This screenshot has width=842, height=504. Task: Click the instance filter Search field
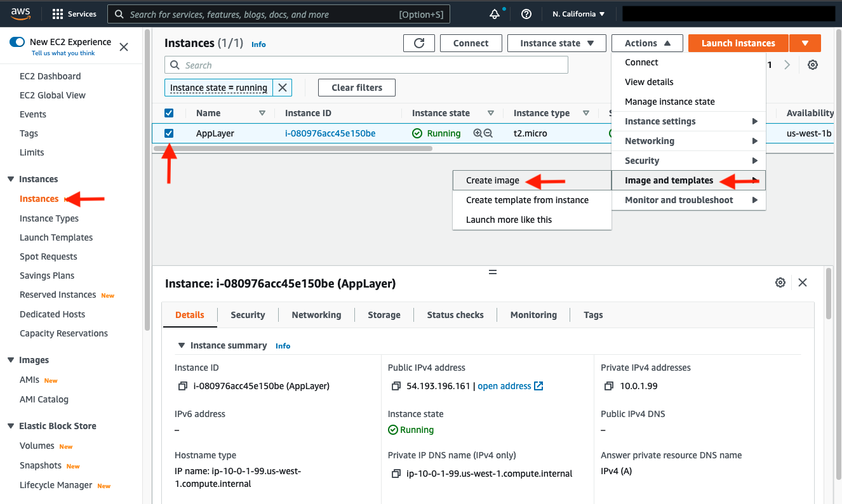(366, 65)
